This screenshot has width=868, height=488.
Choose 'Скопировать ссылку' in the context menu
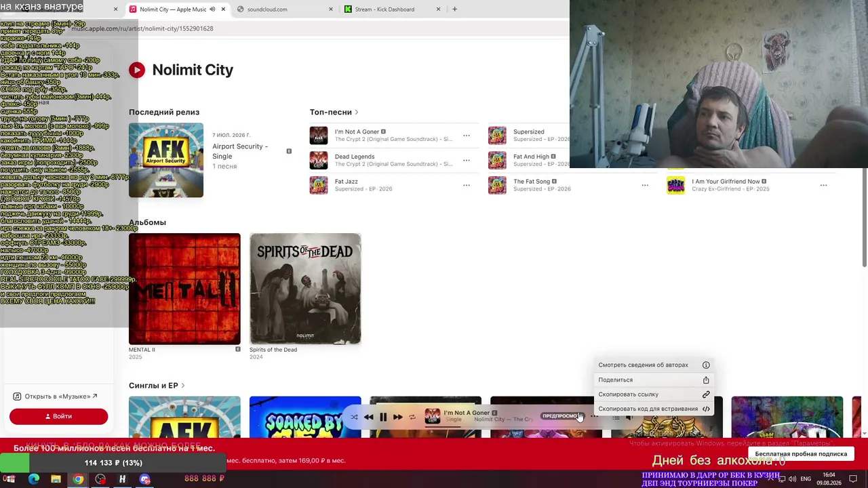pos(654,394)
